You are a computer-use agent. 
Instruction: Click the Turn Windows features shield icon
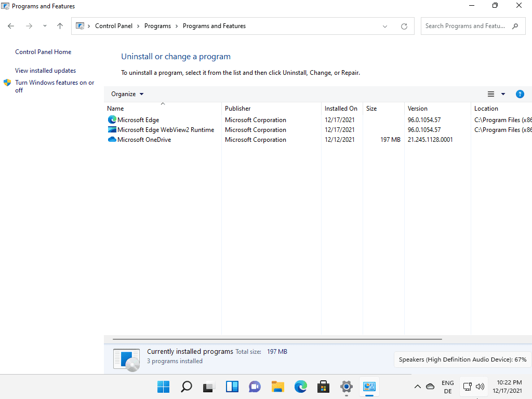[x=7, y=82]
